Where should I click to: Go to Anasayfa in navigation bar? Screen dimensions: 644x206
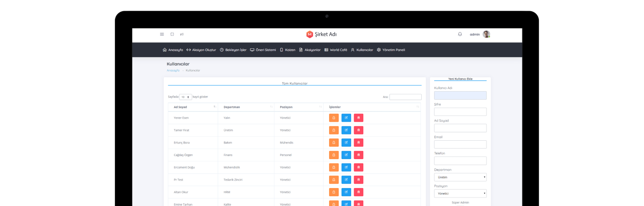[173, 50]
